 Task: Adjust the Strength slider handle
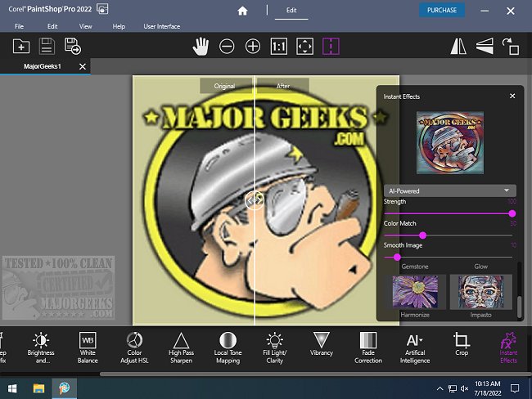pyautogui.click(x=512, y=213)
